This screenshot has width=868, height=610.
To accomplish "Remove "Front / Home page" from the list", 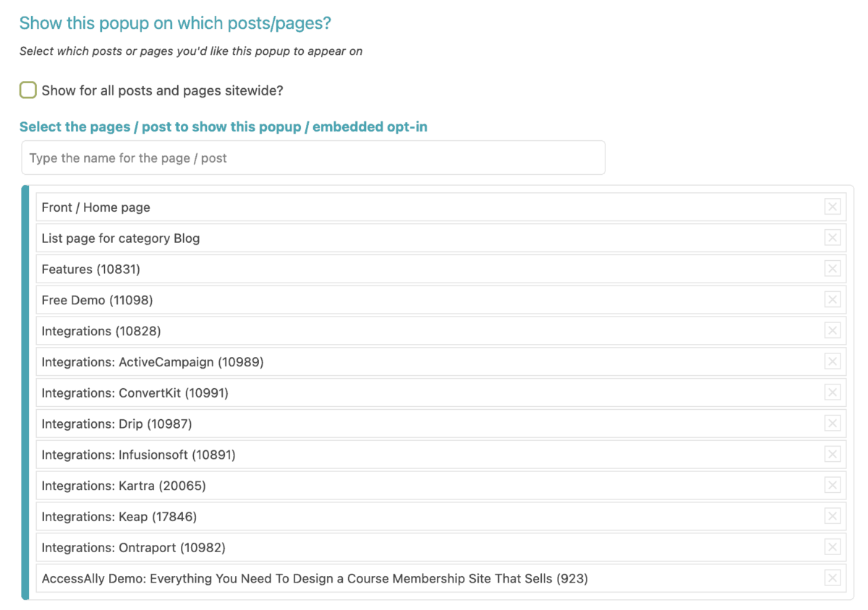I will pos(833,207).
